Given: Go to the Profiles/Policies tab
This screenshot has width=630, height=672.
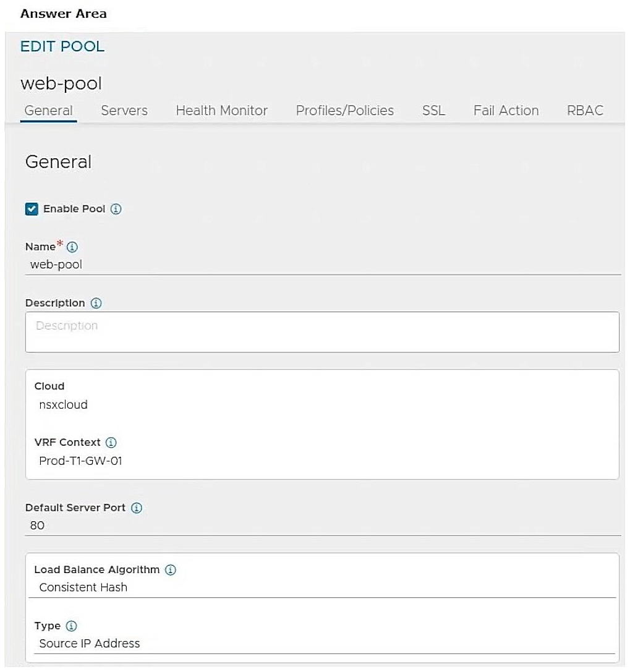Looking at the screenshot, I should point(344,111).
